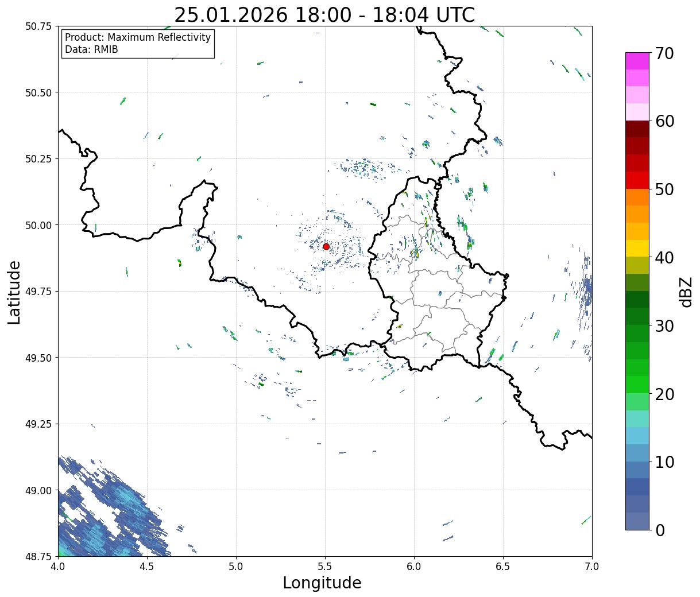Click the colorbar tick label "10"
Image resolution: width=700 pixels, height=597 pixels.
pos(664,462)
